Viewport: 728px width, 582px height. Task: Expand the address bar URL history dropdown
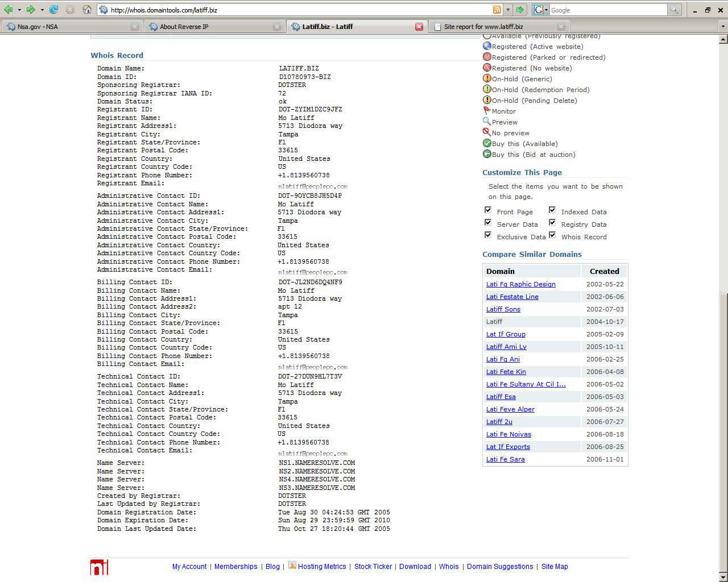coord(508,10)
